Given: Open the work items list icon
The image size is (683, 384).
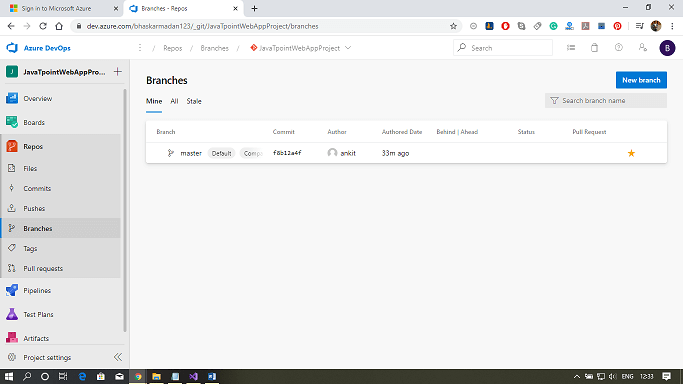Looking at the screenshot, I should tap(571, 48).
